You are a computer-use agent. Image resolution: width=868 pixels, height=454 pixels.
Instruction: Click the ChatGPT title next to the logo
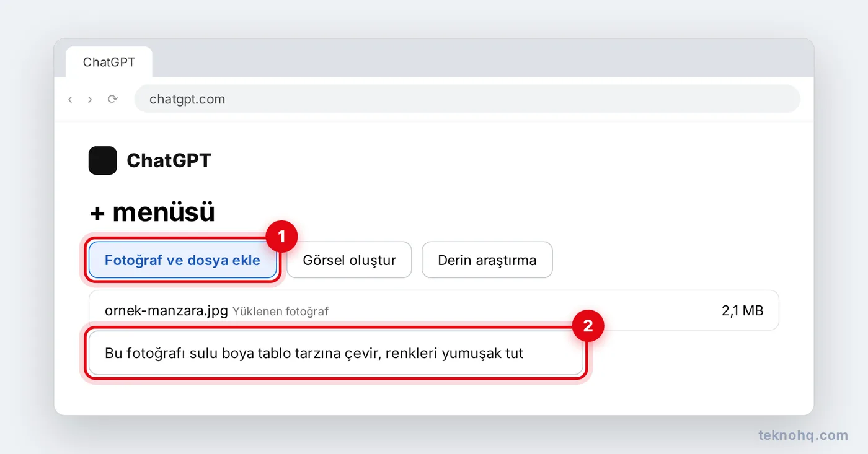169,160
